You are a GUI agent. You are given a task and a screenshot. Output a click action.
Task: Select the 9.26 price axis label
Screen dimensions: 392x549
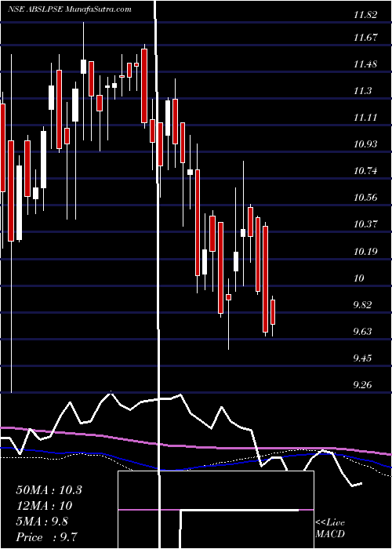[363, 384]
